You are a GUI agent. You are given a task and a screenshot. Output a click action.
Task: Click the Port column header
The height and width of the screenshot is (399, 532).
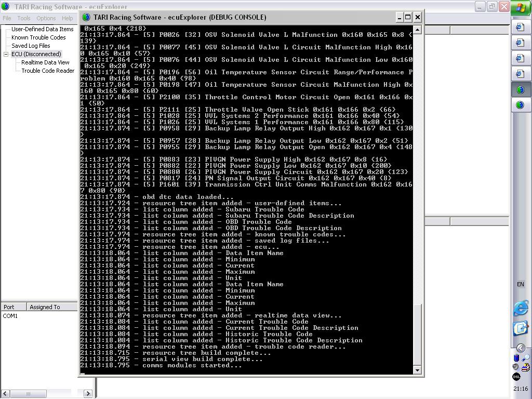click(x=14, y=307)
